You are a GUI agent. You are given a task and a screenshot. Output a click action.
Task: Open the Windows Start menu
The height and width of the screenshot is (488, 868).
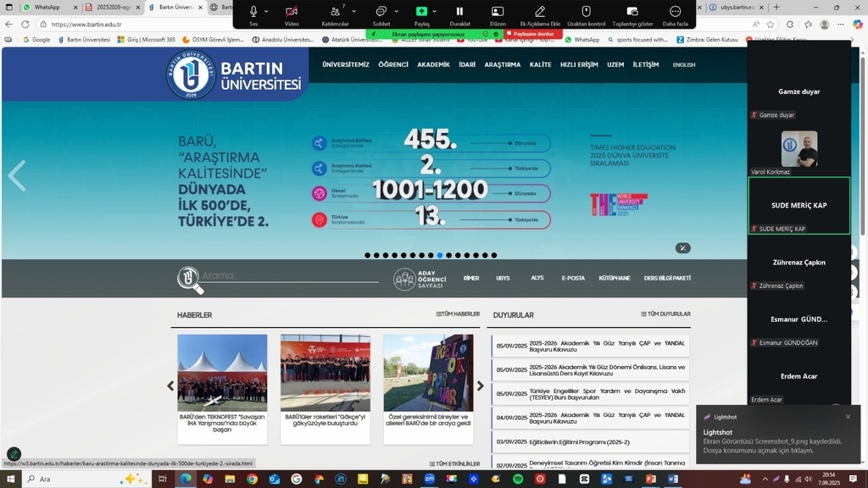[x=10, y=479]
